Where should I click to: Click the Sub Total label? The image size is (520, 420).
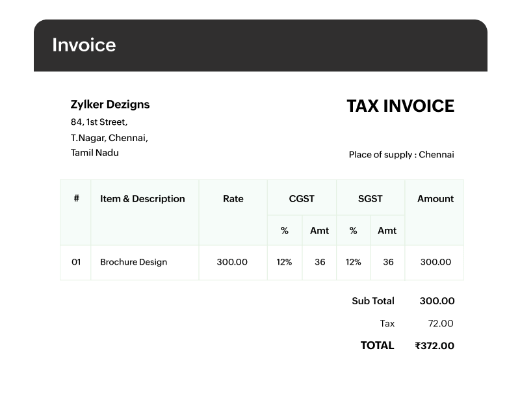coord(371,300)
